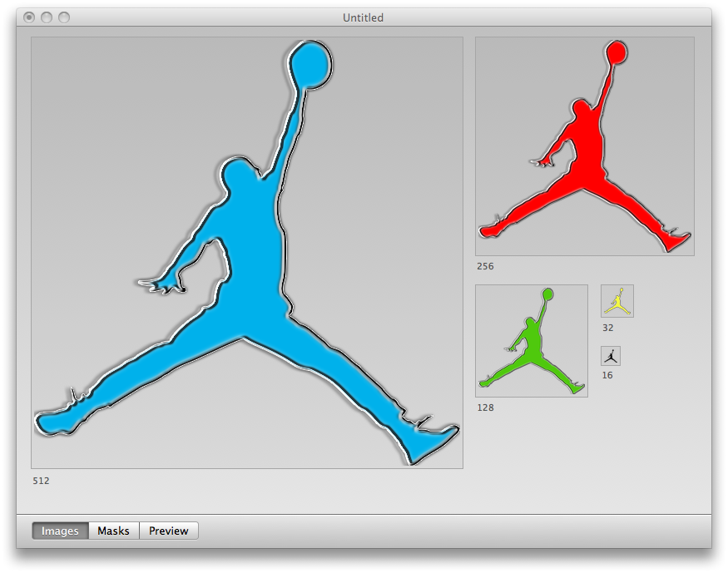This screenshot has width=728, height=573.
Task: Minimize the Untitled window
Action: 47,17
